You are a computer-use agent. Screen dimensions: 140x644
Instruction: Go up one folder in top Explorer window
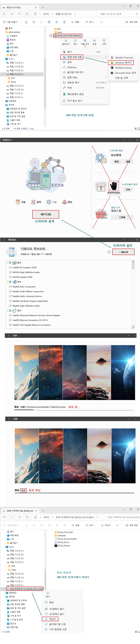click(19, 14)
